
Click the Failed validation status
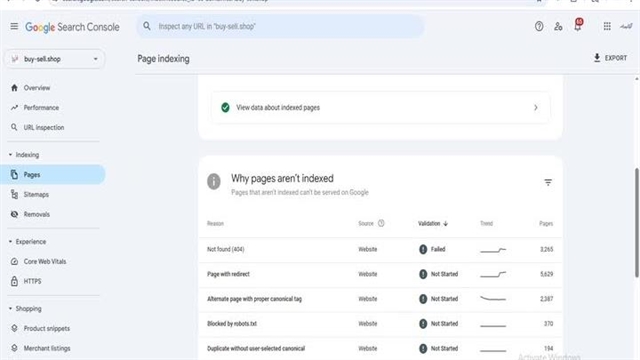(x=432, y=249)
